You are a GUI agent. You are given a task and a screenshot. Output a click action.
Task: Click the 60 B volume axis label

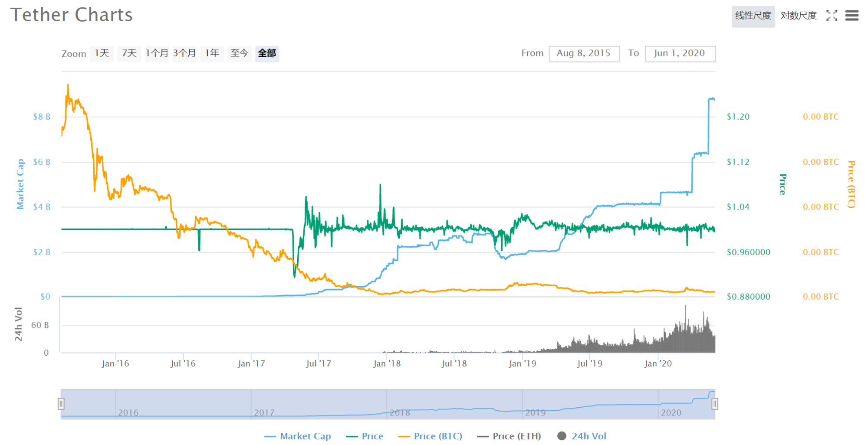coord(40,325)
